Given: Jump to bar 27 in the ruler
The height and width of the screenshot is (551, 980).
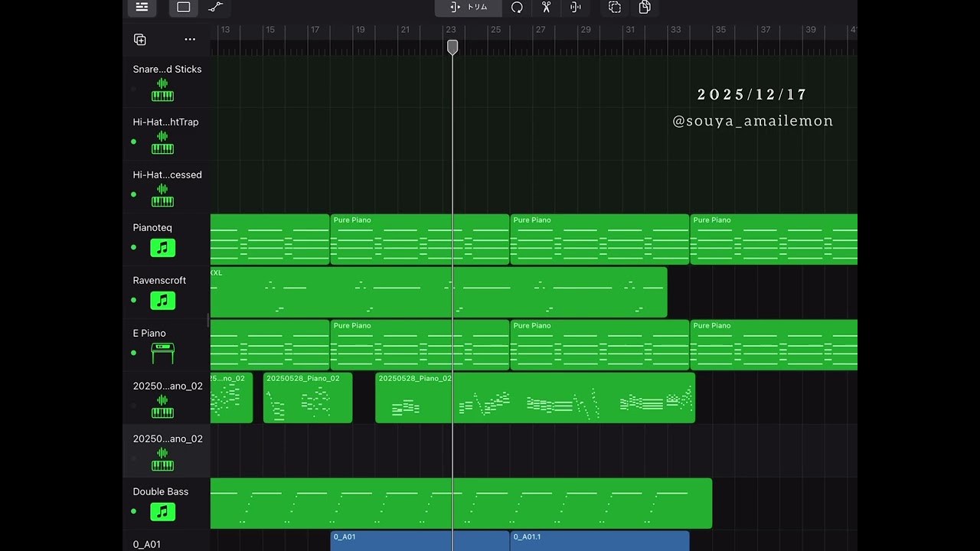Looking at the screenshot, I should (x=541, y=30).
